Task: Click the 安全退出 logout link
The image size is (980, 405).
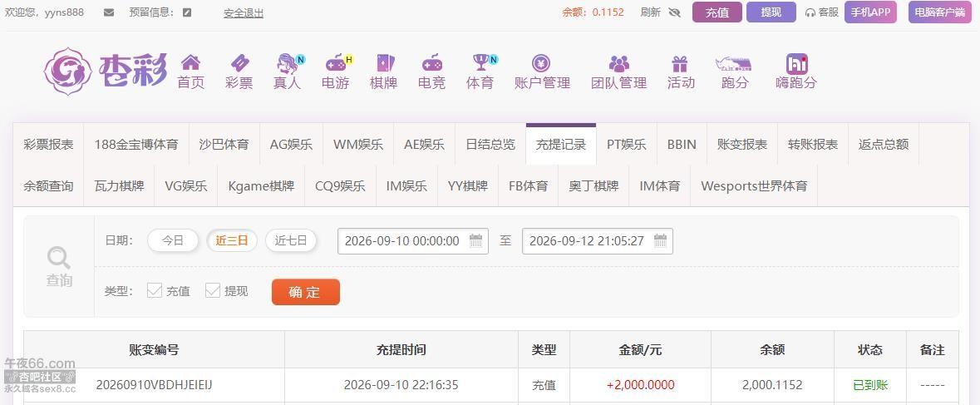Action: [244, 12]
